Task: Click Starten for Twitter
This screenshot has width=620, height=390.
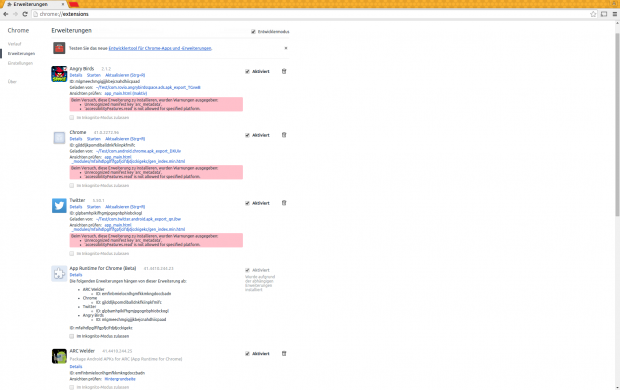Action: click(94, 207)
